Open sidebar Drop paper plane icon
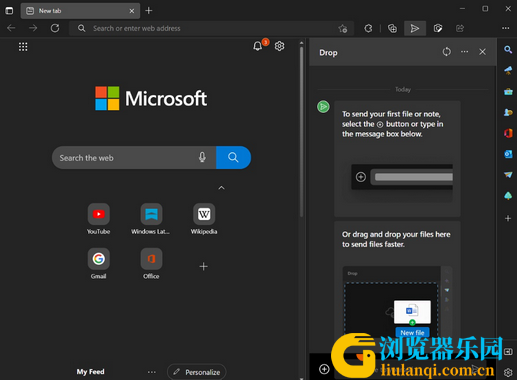The image size is (517, 380). pos(508,175)
